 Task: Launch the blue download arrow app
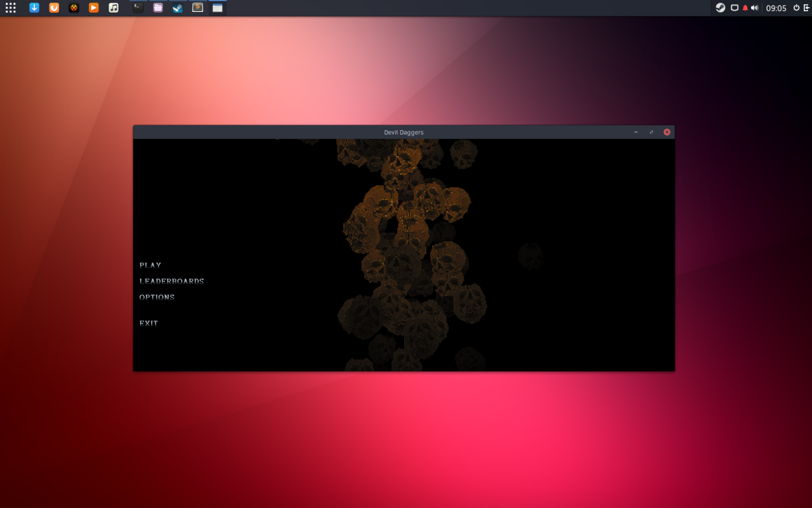pos(34,8)
